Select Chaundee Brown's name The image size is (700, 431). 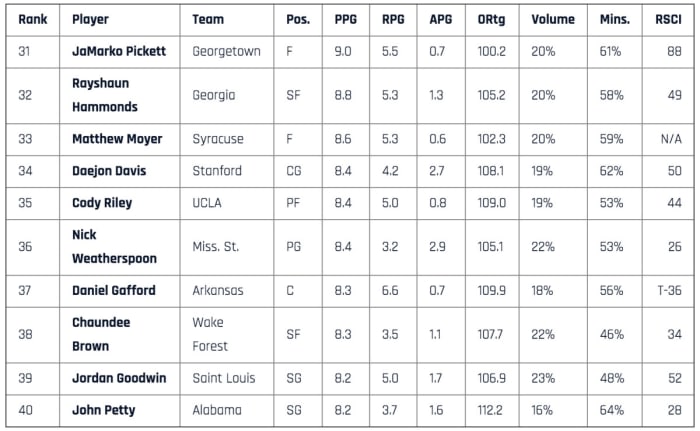pos(101,335)
